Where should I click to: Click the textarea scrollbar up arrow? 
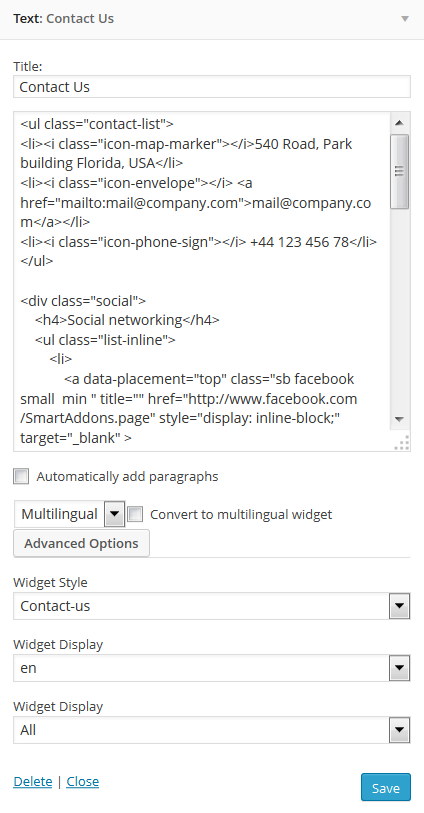click(x=399, y=123)
